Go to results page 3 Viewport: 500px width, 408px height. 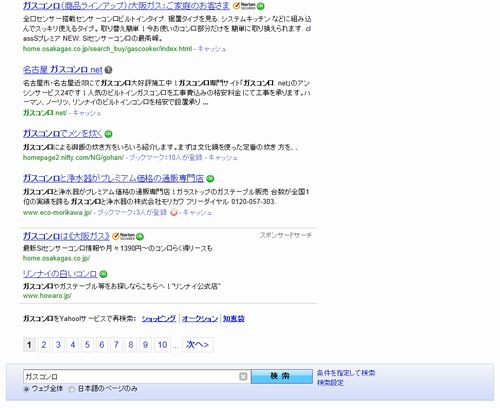point(58,345)
